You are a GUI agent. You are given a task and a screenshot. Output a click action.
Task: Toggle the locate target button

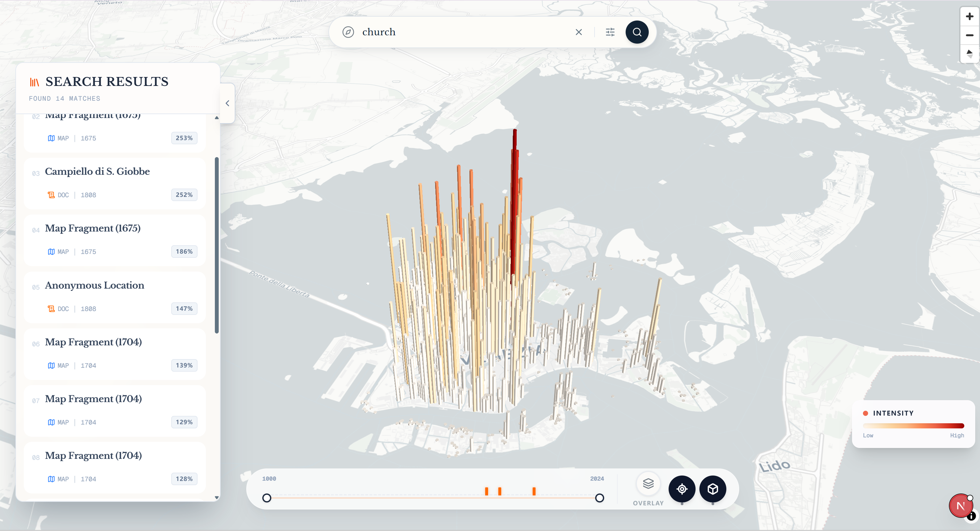(681, 488)
